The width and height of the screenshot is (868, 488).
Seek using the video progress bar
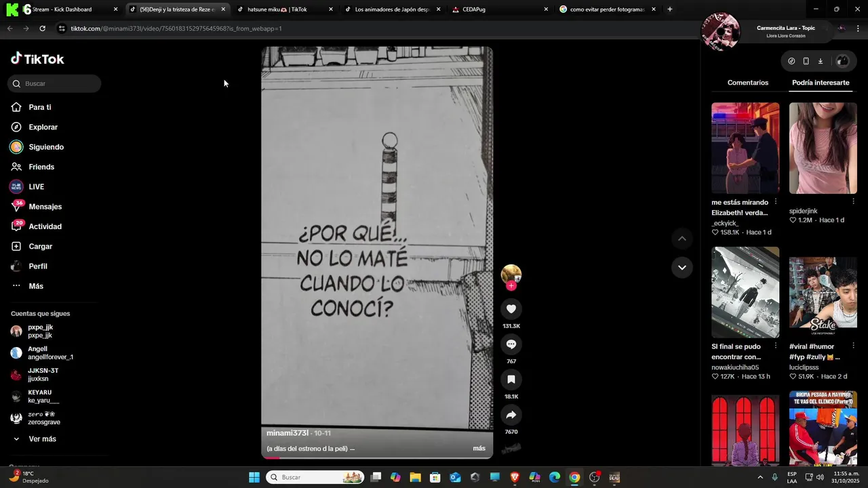point(377,457)
